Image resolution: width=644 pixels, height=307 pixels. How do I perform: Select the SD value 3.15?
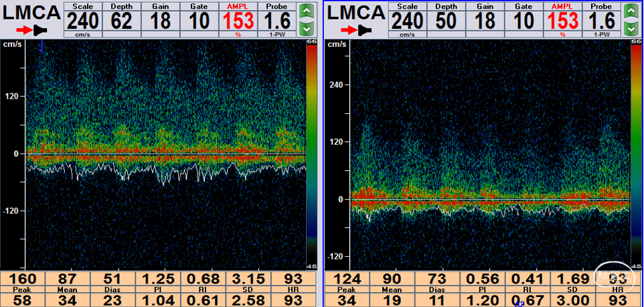[x=248, y=279]
